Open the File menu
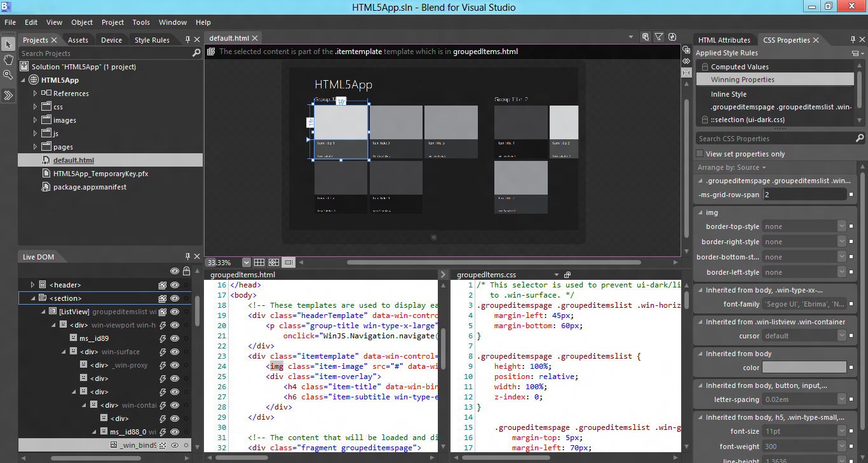868x463 pixels. pyautogui.click(x=10, y=22)
